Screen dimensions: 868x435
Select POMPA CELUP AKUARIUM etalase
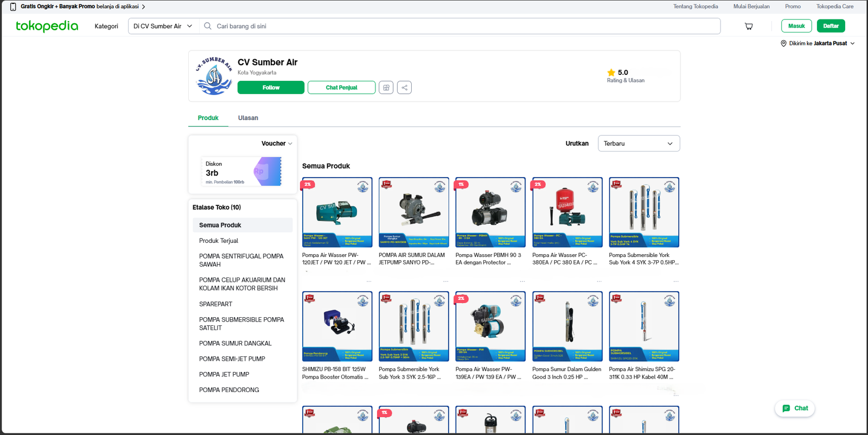point(242,284)
